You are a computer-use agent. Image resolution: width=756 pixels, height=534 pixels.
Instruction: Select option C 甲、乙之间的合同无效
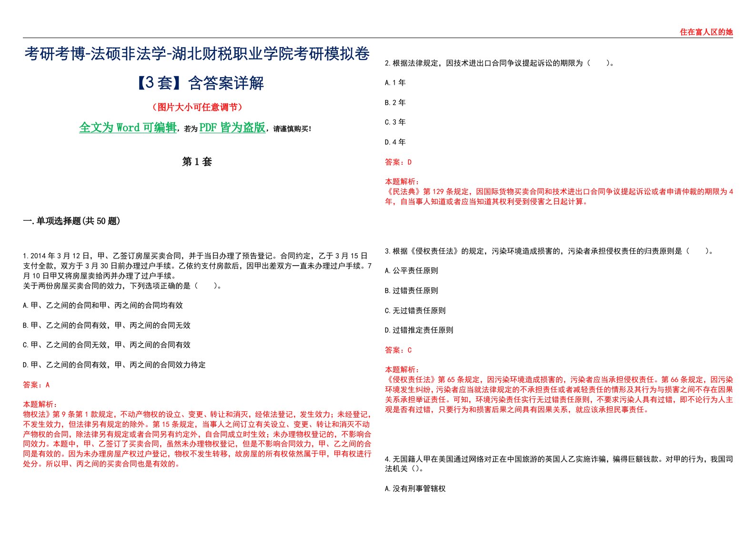[107, 345]
